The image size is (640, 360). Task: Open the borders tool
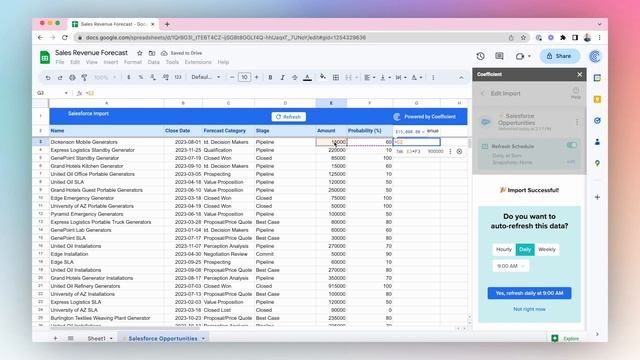(x=336, y=78)
